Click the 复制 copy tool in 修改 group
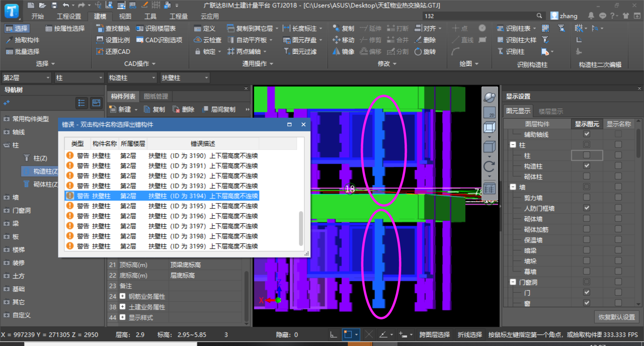Viewport: 644px width, 346px height. coord(343,28)
